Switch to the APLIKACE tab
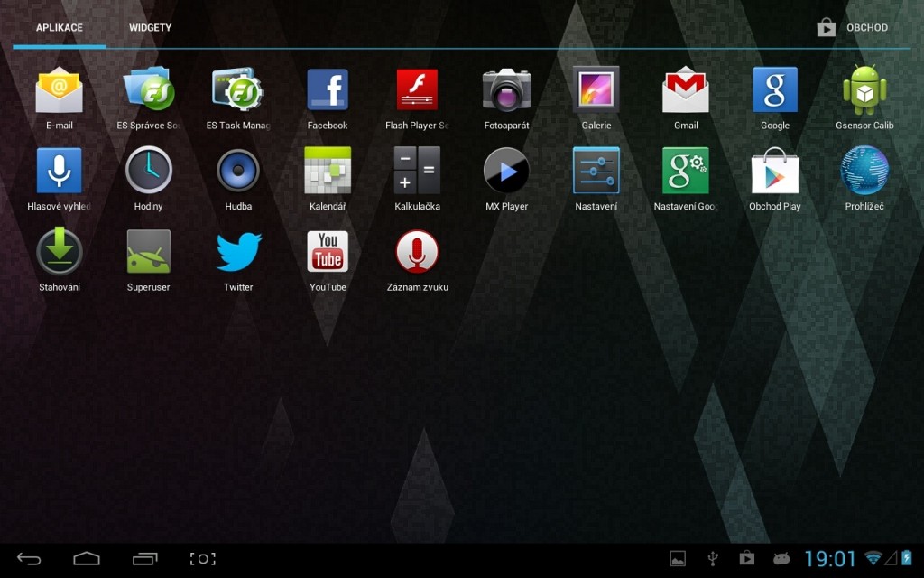 tap(60, 28)
